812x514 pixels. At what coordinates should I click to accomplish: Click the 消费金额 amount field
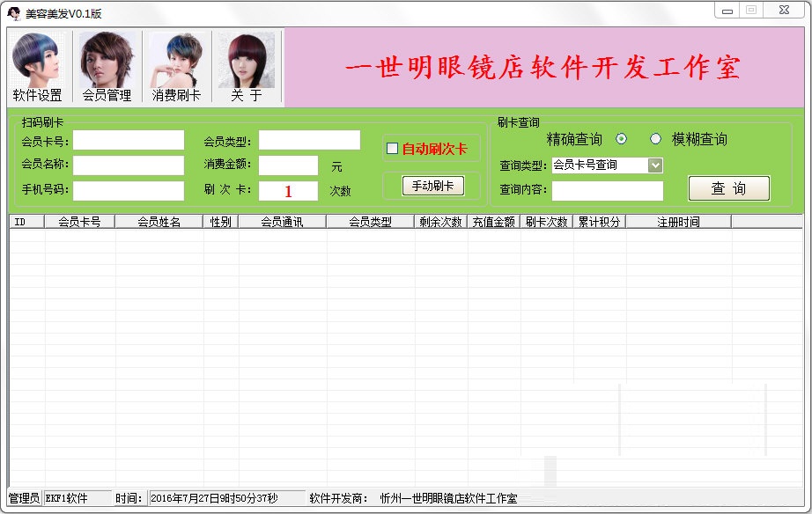[288, 165]
